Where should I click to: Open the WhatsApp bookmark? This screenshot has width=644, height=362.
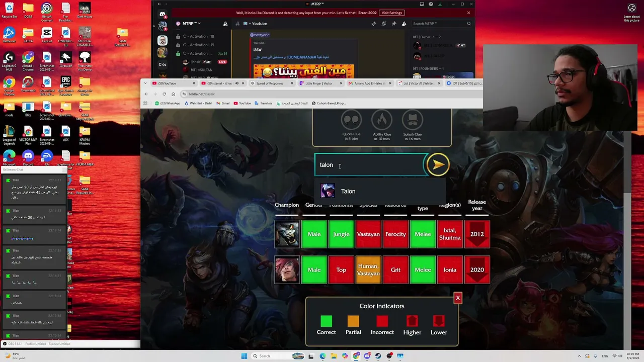point(168,103)
